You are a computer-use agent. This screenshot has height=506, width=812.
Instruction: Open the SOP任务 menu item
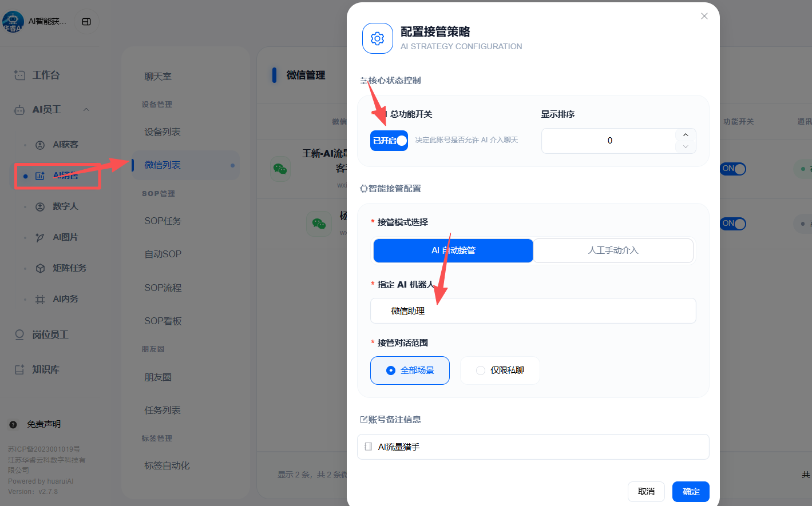(163, 221)
